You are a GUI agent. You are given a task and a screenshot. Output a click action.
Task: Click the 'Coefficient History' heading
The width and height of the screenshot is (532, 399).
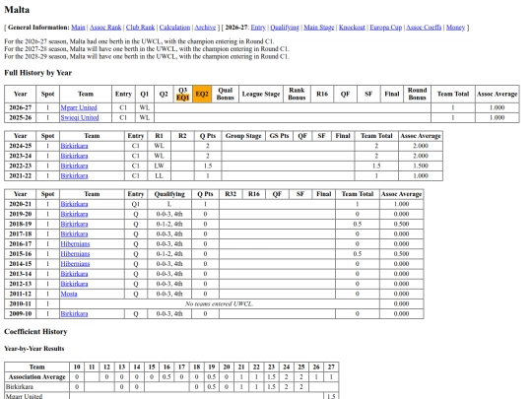(x=35, y=331)
